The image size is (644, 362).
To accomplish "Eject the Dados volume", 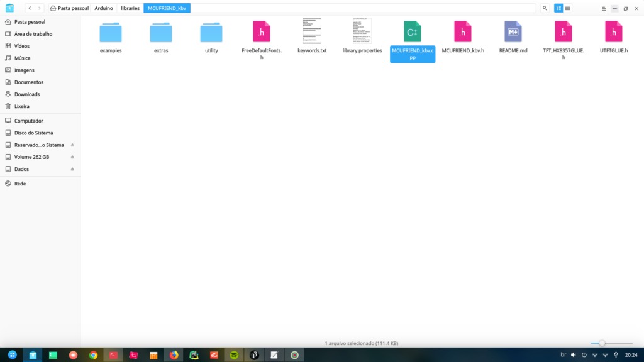I will (x=72, y=169).
